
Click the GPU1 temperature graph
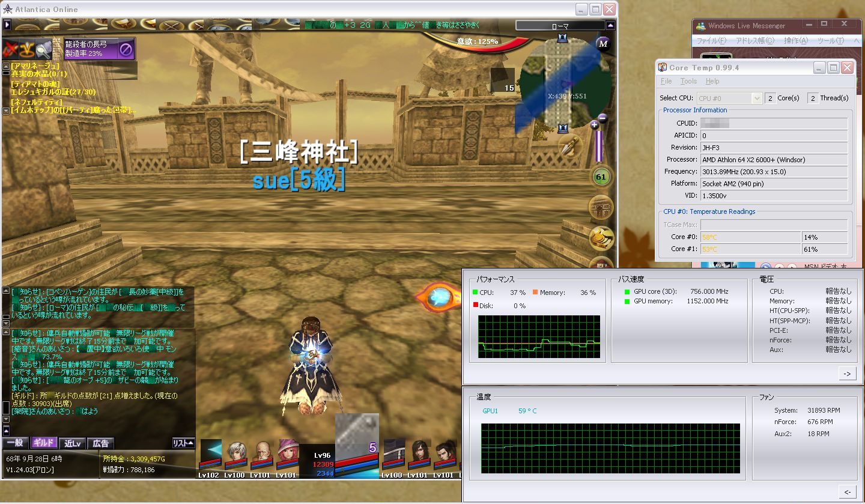point(610,448)
